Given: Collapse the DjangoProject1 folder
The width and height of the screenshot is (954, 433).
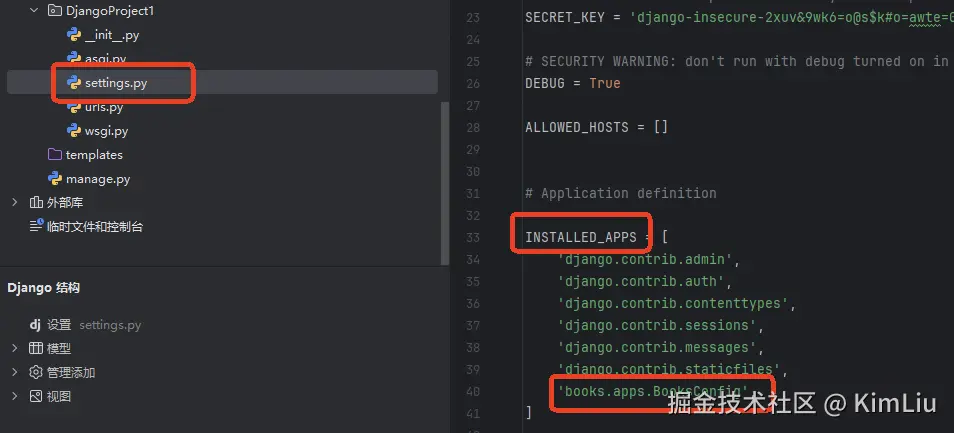Looking at the screenshot, I should 34,11.
